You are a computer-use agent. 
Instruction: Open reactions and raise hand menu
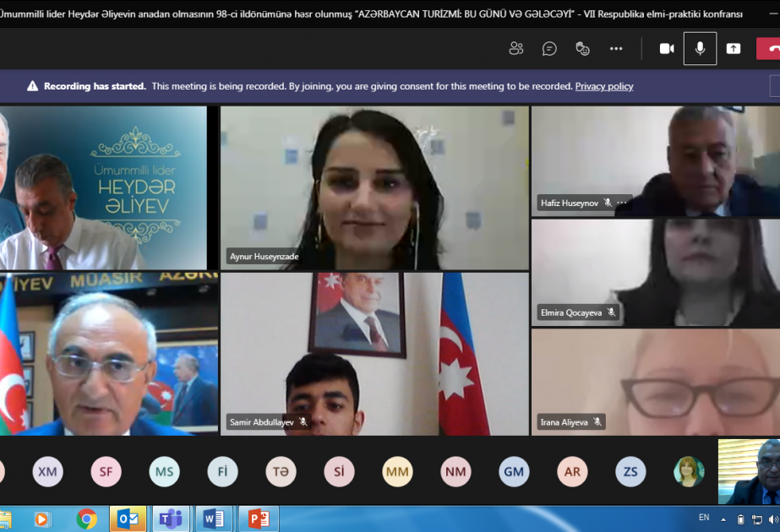point(582,49)
